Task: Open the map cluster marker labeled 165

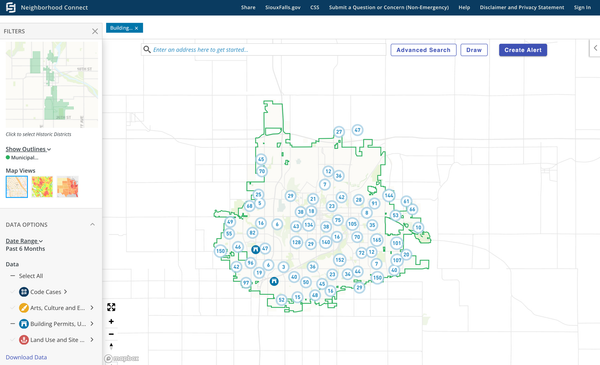Action: click(377, 240)
